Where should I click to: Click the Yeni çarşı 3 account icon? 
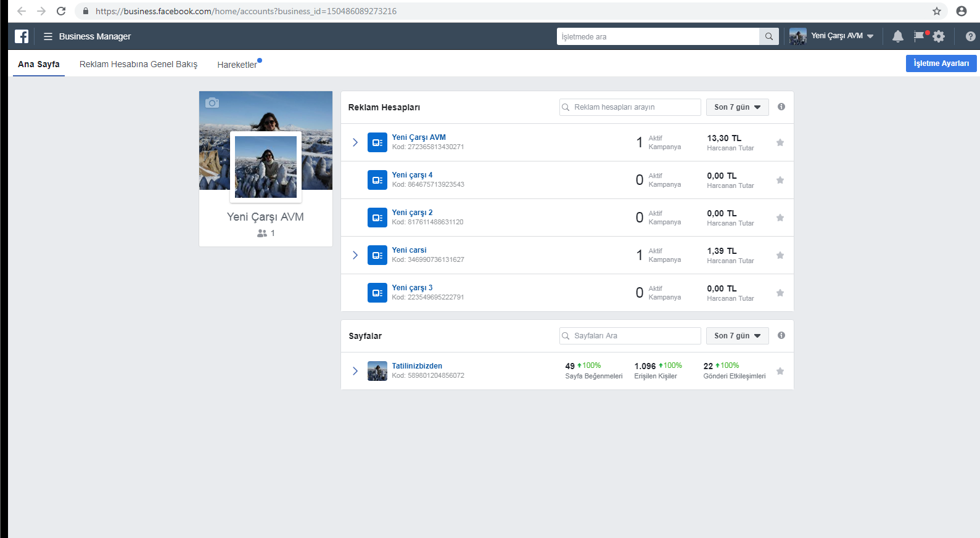coord(377,293)
